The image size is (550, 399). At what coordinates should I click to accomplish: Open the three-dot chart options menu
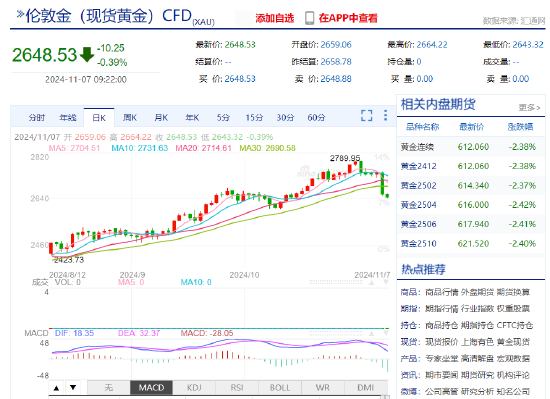385,116
